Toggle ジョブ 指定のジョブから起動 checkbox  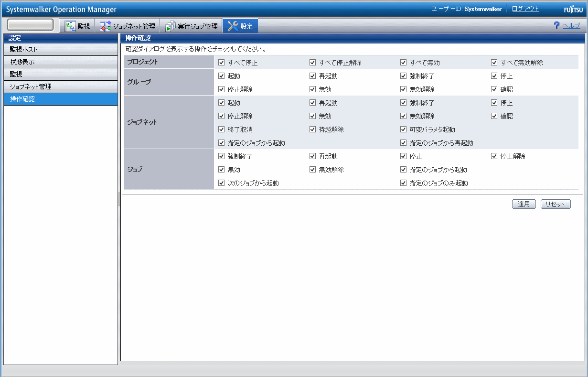(x=404, y=169)
